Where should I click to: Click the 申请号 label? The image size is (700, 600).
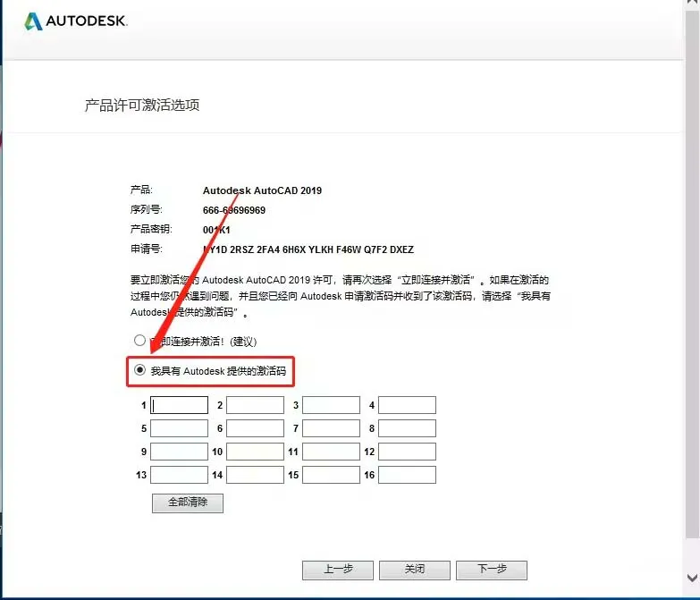pos(146,249)
